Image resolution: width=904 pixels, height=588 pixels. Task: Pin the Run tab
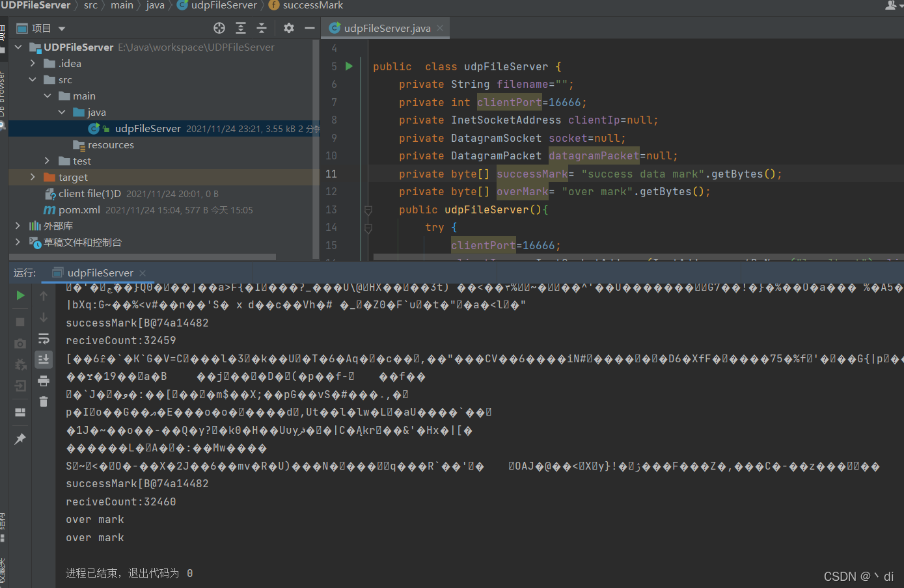20,439
